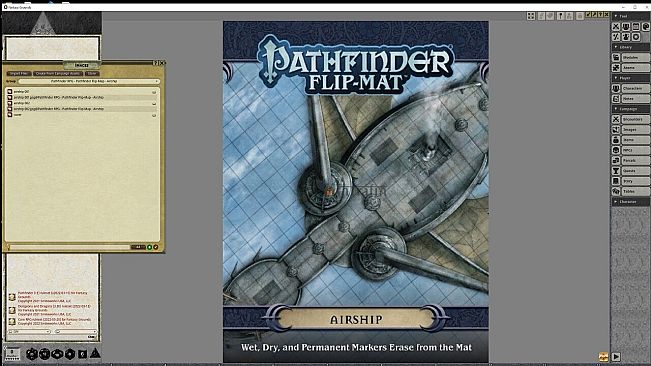This screenshot has height=366, width=651.
Task: Pick the d6 die
Action: coord(82,354)
